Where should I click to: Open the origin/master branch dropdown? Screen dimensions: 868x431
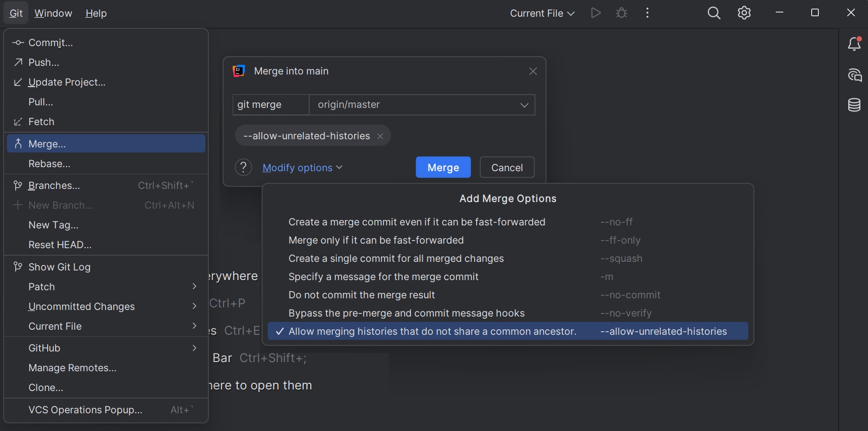422,105
